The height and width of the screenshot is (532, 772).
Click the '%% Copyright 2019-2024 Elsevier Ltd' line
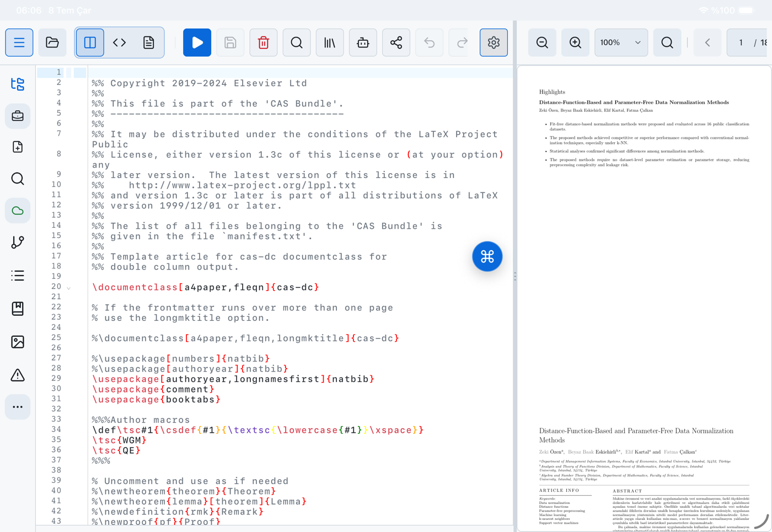[199, 83]
